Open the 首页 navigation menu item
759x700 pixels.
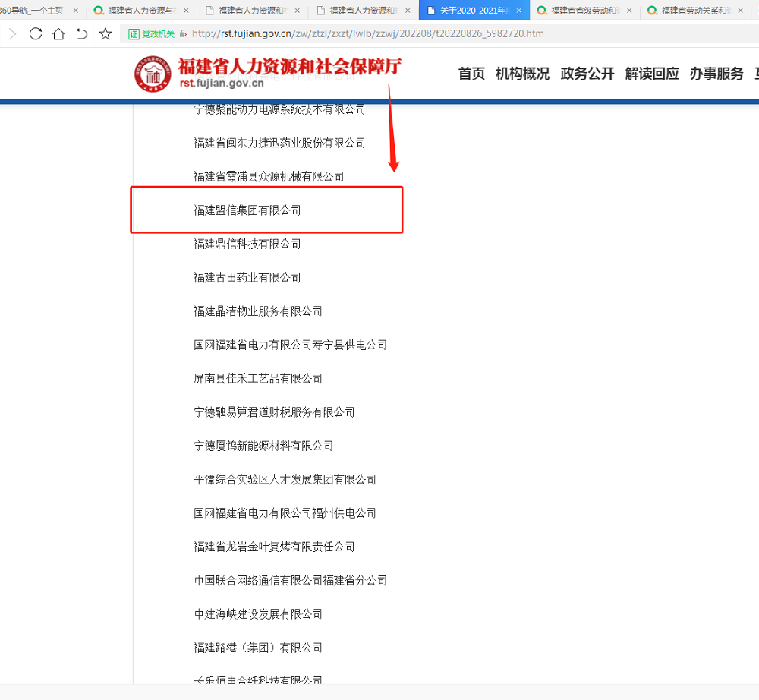click(471, 74)
